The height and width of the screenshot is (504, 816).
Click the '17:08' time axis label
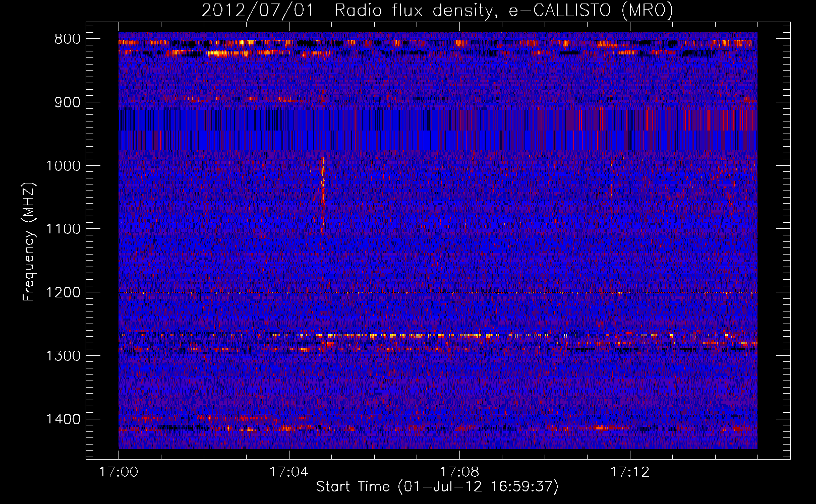(459, 472)
